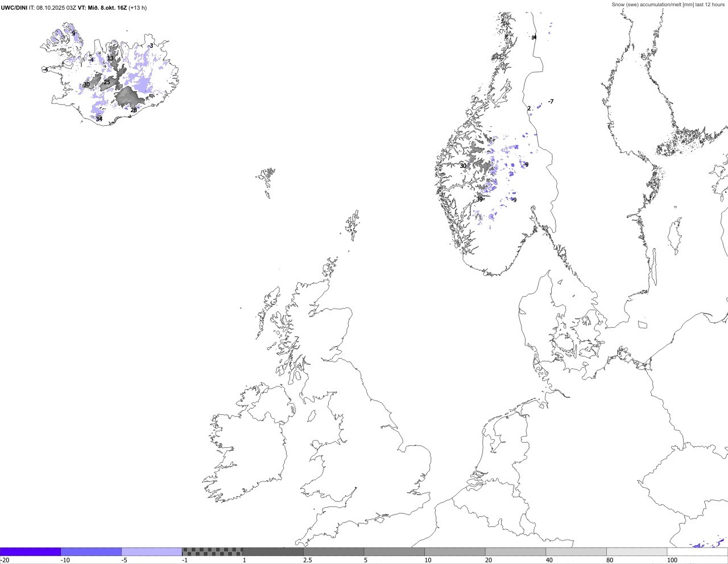This screenshot has width=728, height=564.
Task: Click the light lavender -5 to -1 legend swatch
Action: pos(152,551)
